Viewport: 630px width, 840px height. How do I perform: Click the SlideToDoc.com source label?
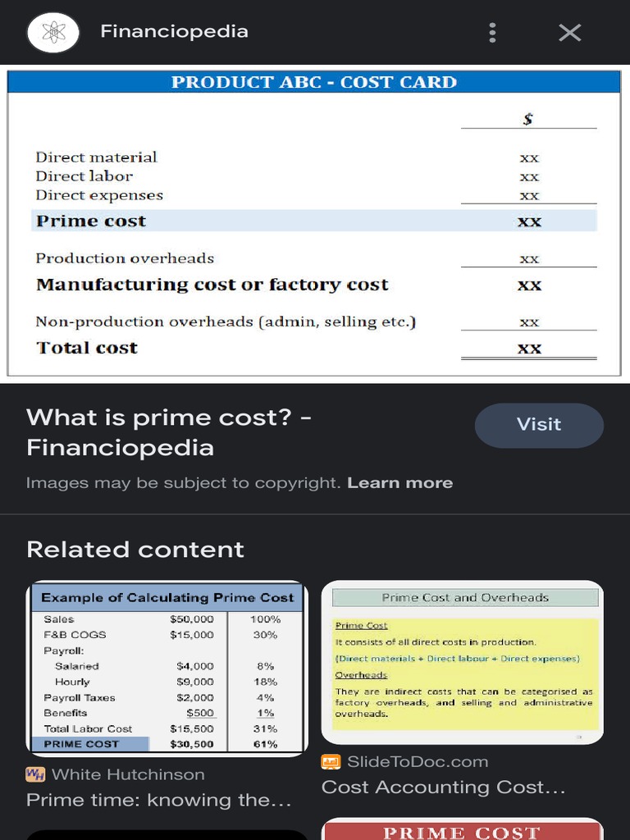(x=418, y=762)
